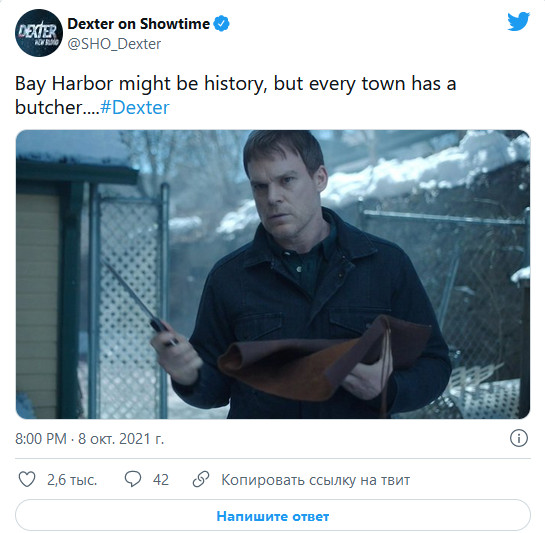This screenshot has height=533, width=545.
Task: Follow the #Dexter hashtag link
Action: [135, 107]
